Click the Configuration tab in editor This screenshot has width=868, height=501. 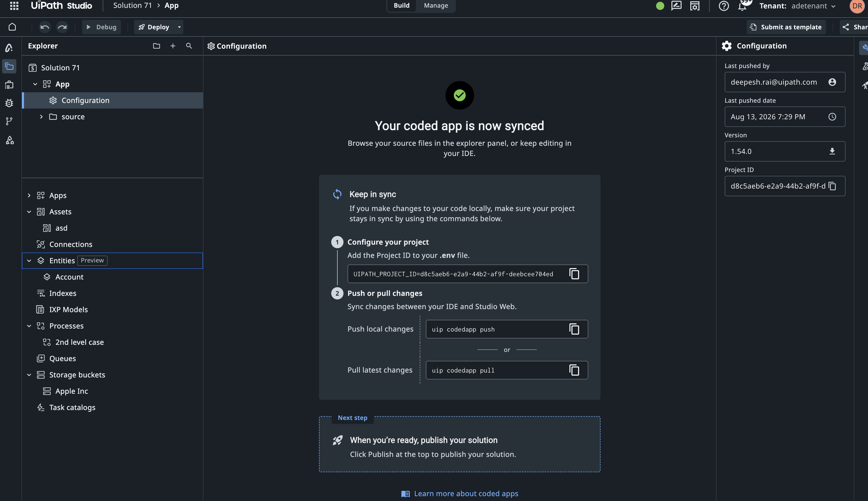tap(237, 46)
